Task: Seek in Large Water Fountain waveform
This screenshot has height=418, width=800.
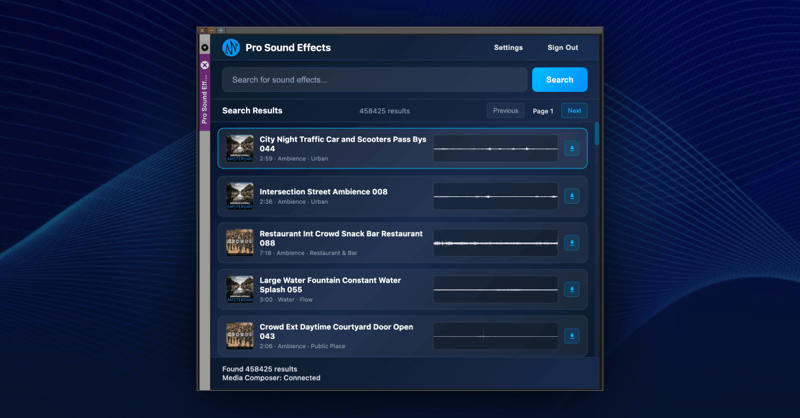Action: click(495, 289)
